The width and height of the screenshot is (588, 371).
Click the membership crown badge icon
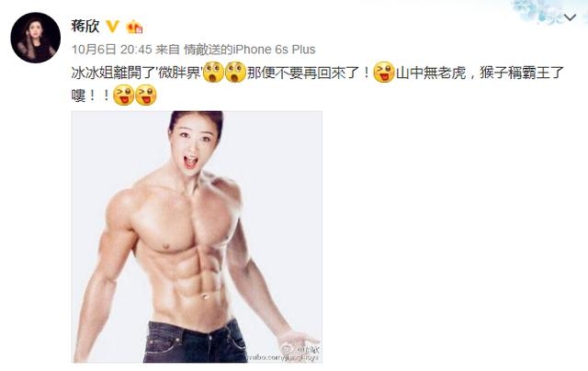[x=134, y=27]
